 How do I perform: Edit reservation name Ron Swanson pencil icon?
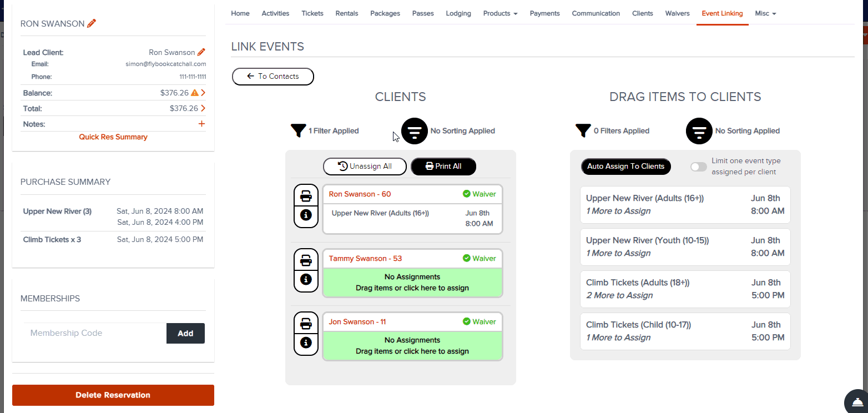coord(92,23)
